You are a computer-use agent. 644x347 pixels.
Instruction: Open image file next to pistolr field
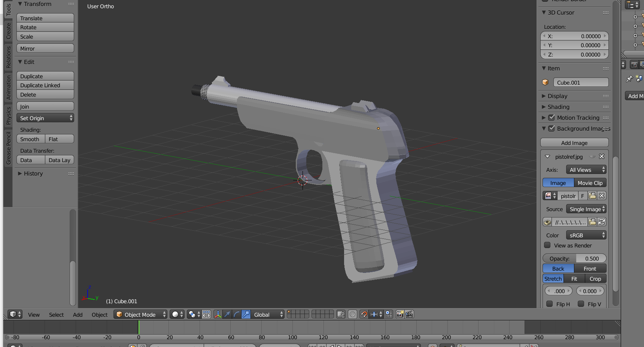point(592,196)
